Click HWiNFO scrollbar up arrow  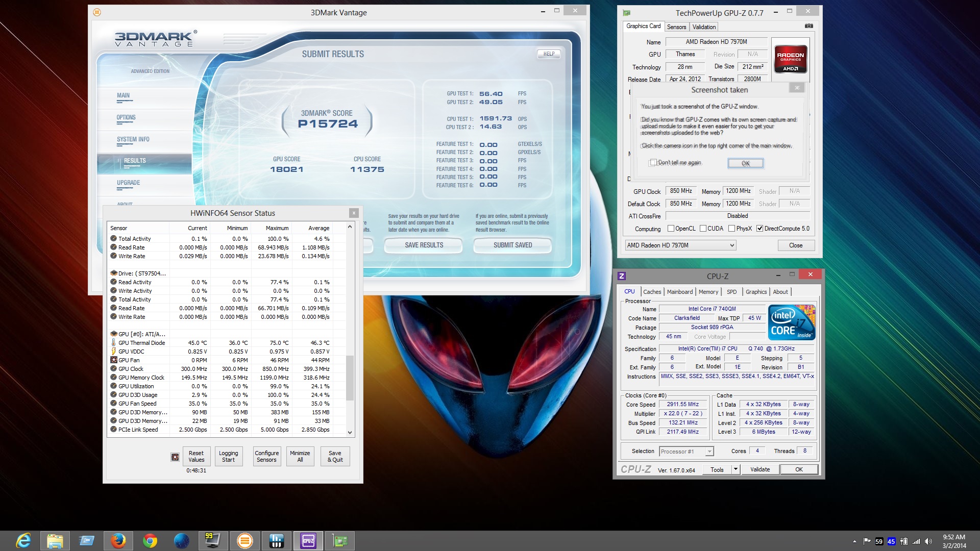pyautogui.click(x=350, y=227)
